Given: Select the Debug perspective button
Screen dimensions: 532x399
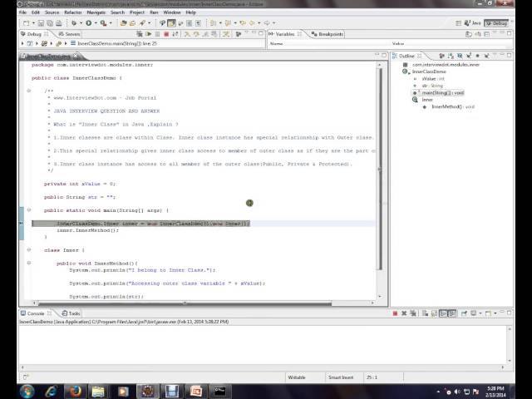Looking at the screenshot, I should pyautogui.click(x=496, y=23).
